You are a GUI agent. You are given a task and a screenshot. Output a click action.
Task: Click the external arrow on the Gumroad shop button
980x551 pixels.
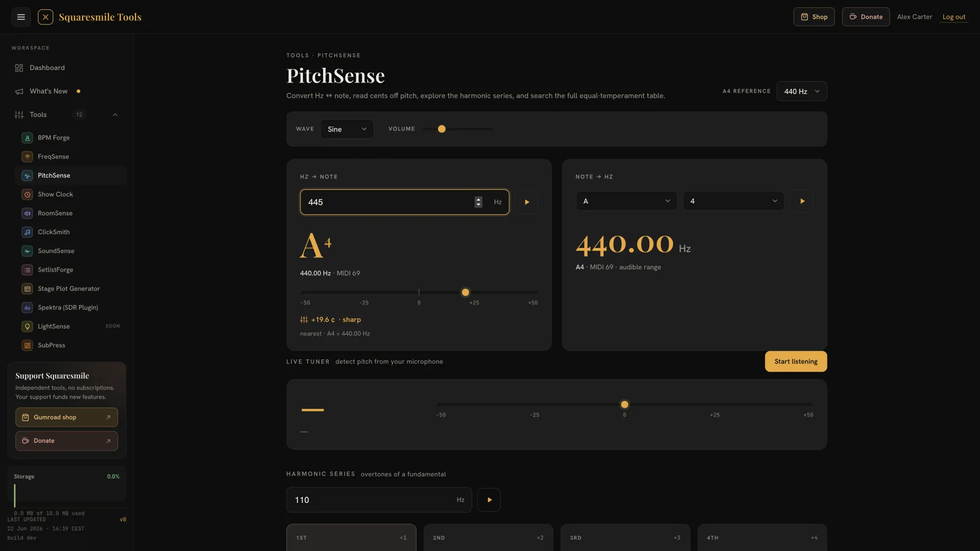[x=108, y=418]
